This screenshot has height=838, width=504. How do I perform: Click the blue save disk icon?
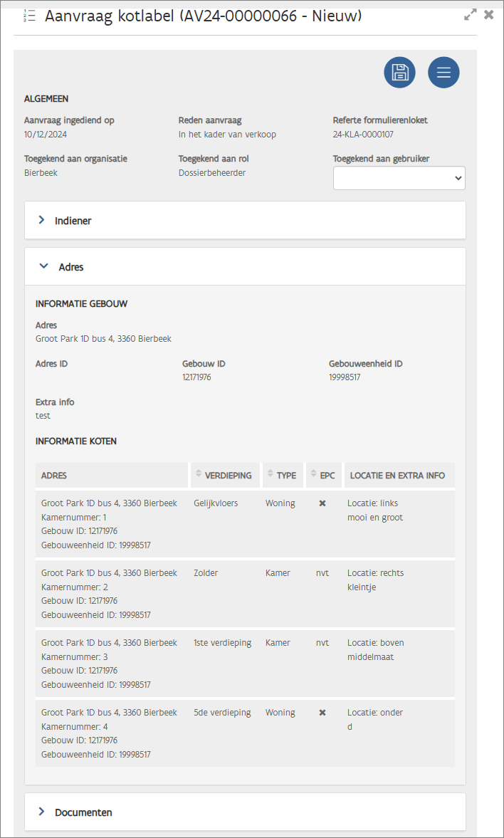tap(399, 73)
